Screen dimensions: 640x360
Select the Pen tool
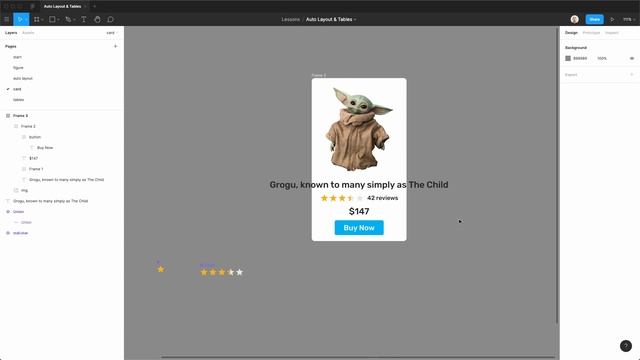tap(68, 19)
